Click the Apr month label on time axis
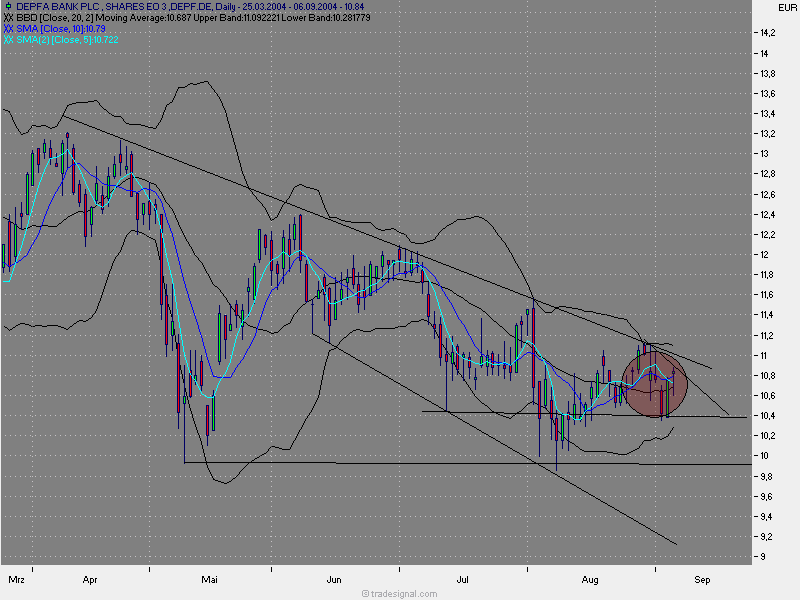Image resolution: width=800 pixels, height=600 pixels. [90, 580]
